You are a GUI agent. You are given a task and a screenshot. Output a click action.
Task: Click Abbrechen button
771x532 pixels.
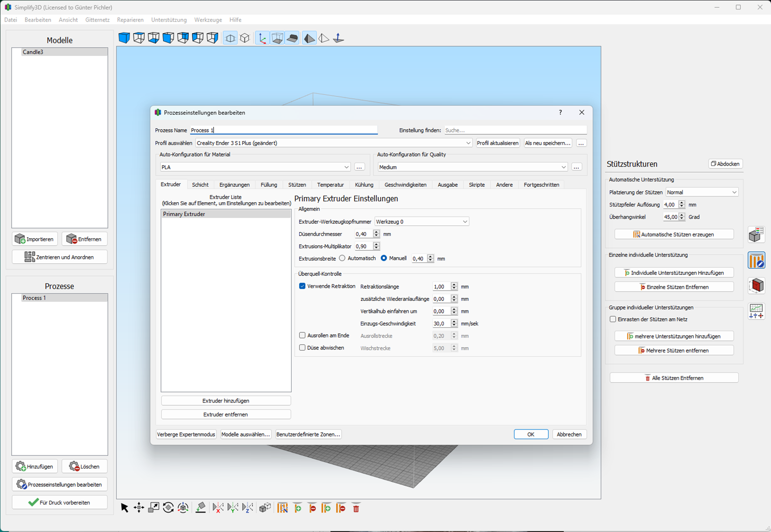569,434
